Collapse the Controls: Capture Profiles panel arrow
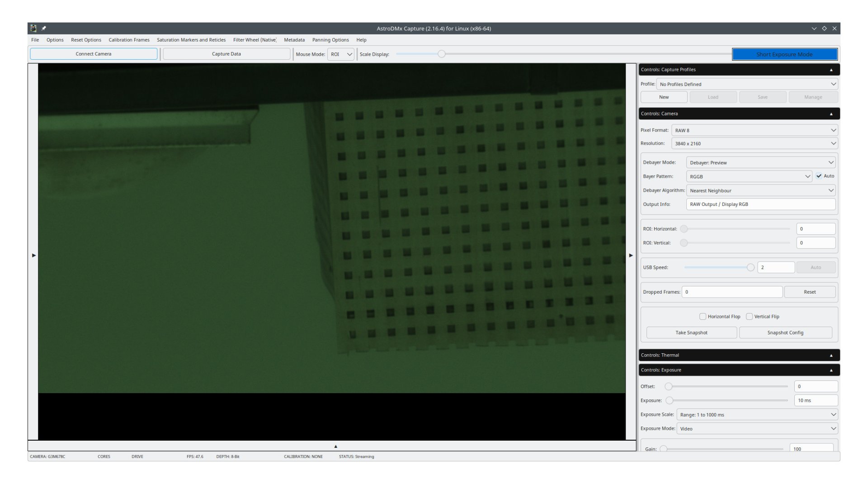This screenshot has height=494, width=868. point(831,70)
